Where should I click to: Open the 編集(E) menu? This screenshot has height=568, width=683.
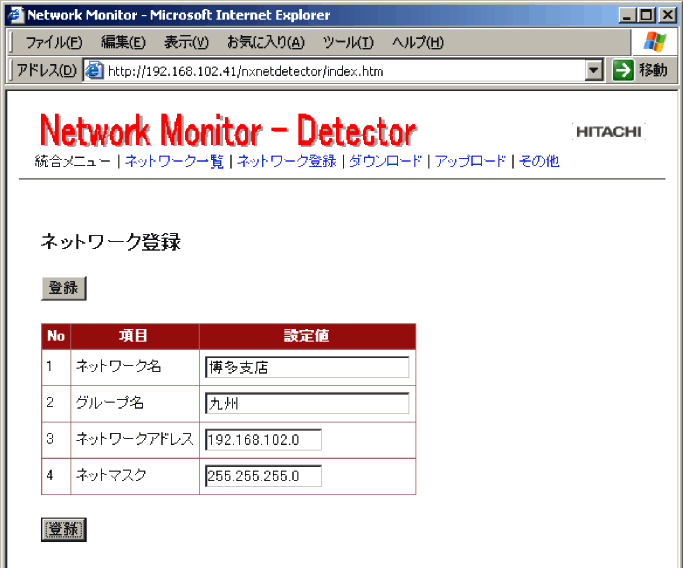point(123,42)
